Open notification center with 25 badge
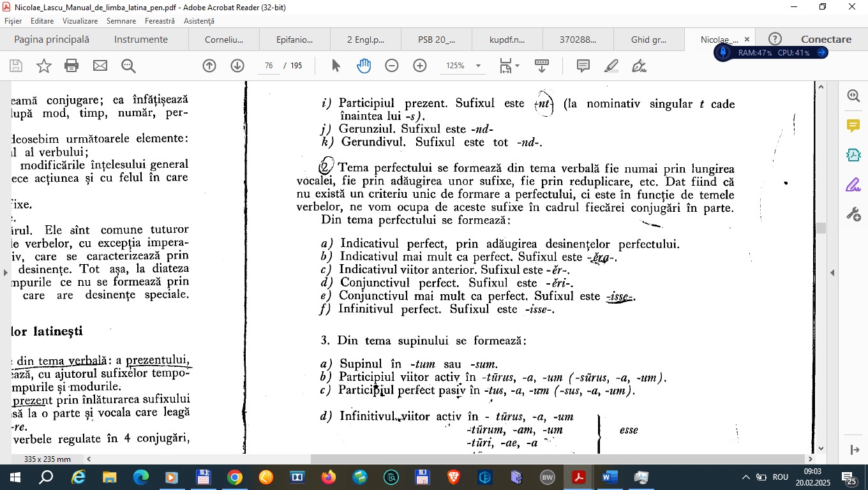 [849, 478]
